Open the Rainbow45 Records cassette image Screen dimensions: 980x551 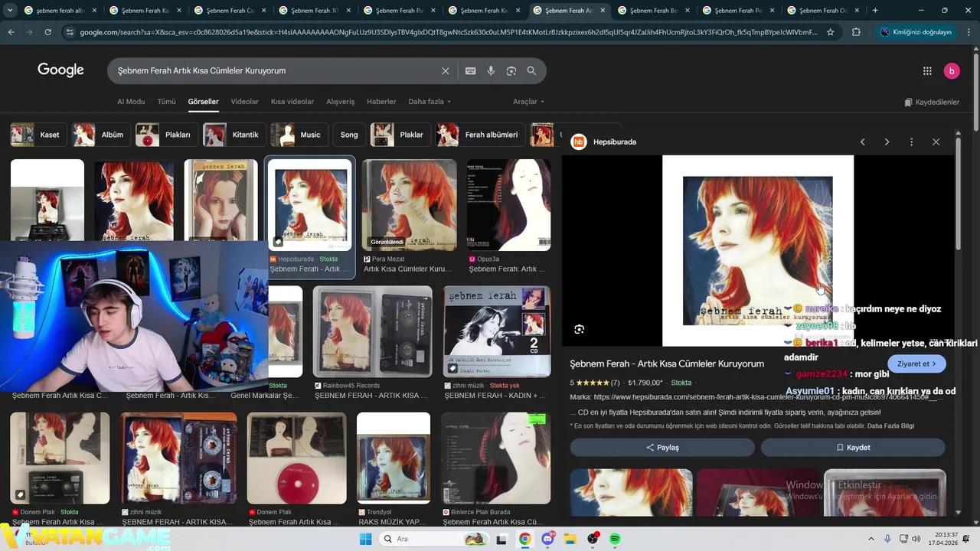372,331
